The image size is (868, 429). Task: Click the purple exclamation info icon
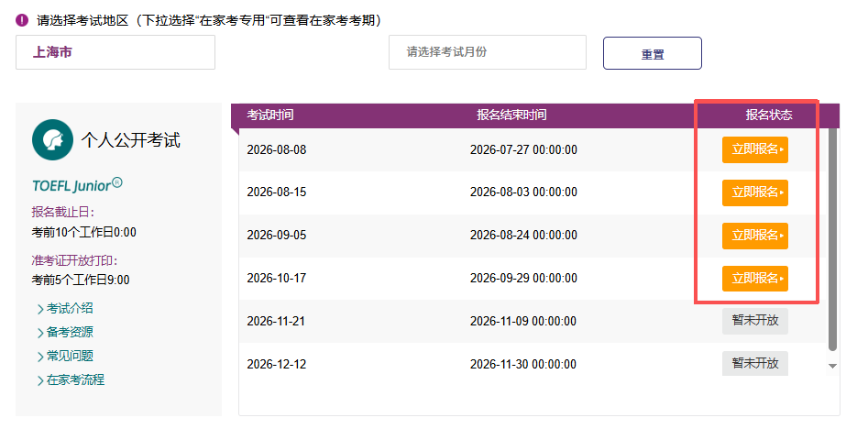coord(22,21)
